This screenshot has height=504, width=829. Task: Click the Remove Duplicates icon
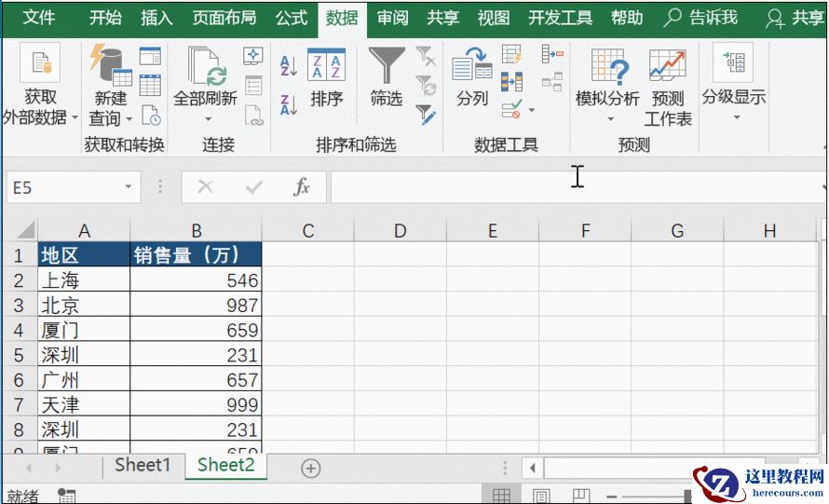(x=511, y=82)
